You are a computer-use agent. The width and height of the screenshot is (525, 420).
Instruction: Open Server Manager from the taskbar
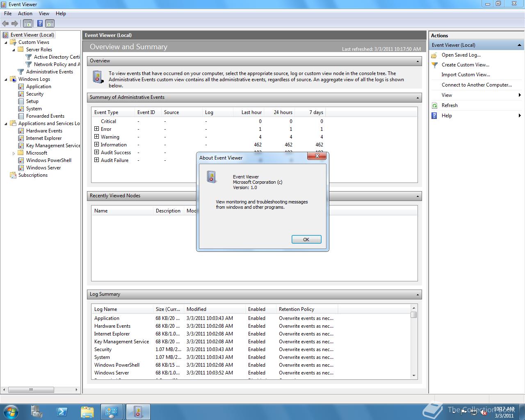pos(37,412)
